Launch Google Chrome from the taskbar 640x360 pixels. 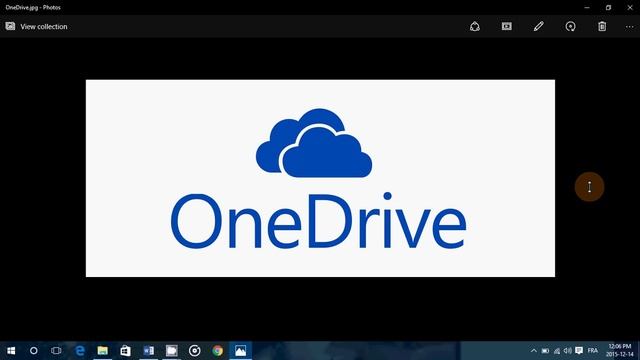tap(218, 351)
